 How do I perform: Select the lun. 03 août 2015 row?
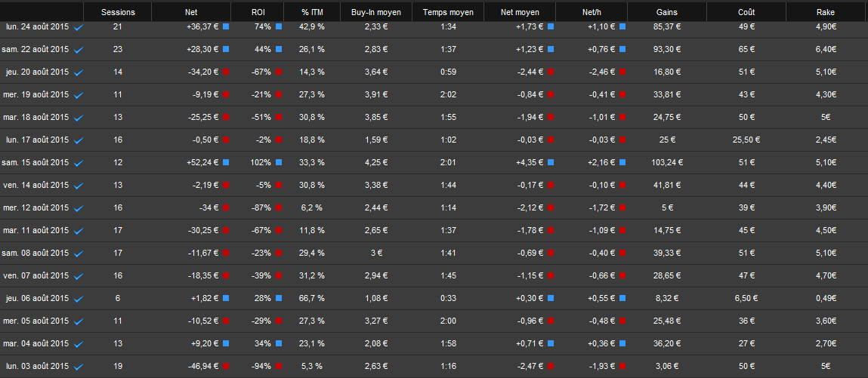(434, 366)
